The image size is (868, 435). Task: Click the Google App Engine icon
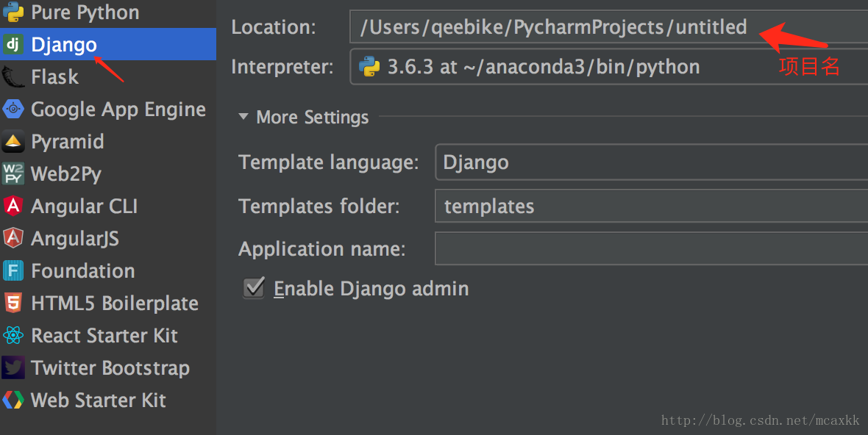[13, 109]
